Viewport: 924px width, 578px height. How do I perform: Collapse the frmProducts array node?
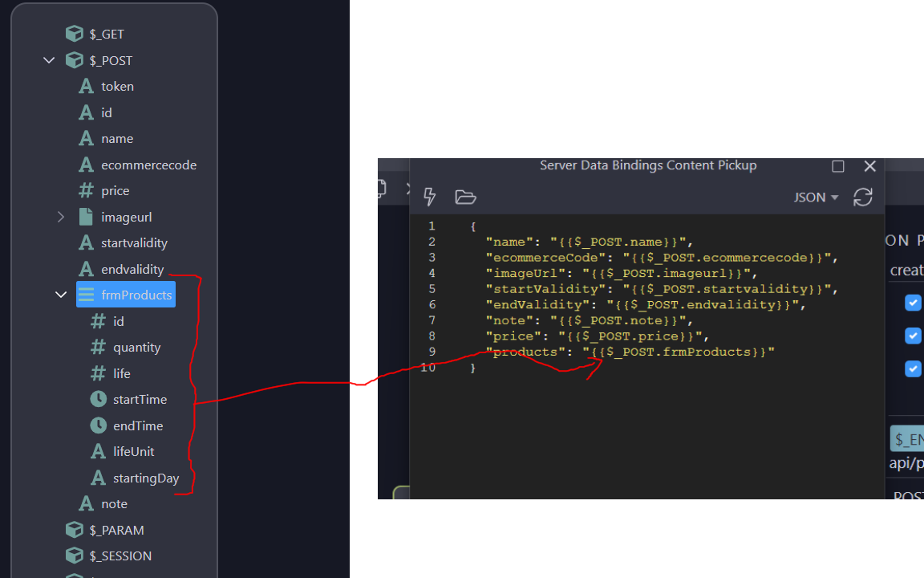click(61, 295)
